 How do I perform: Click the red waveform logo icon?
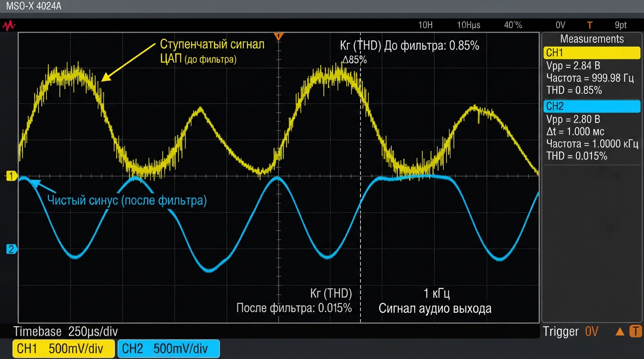tap(9, 25)
